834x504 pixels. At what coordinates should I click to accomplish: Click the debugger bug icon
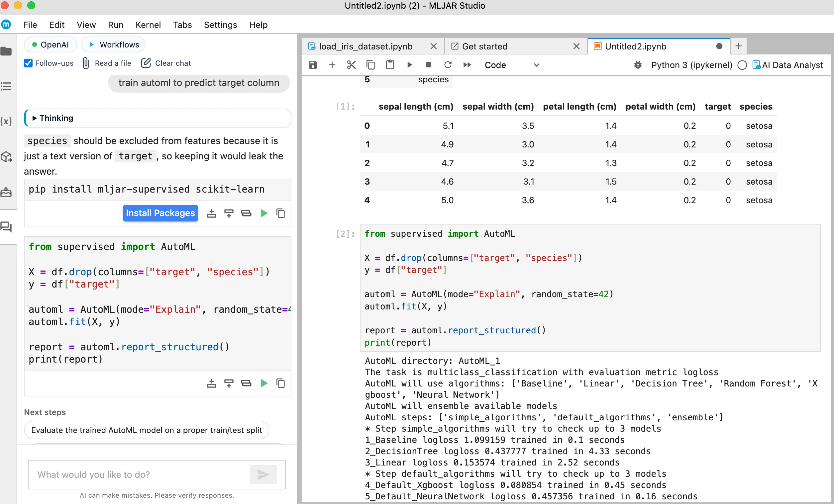pyautogui.click(x=638, y=65)
